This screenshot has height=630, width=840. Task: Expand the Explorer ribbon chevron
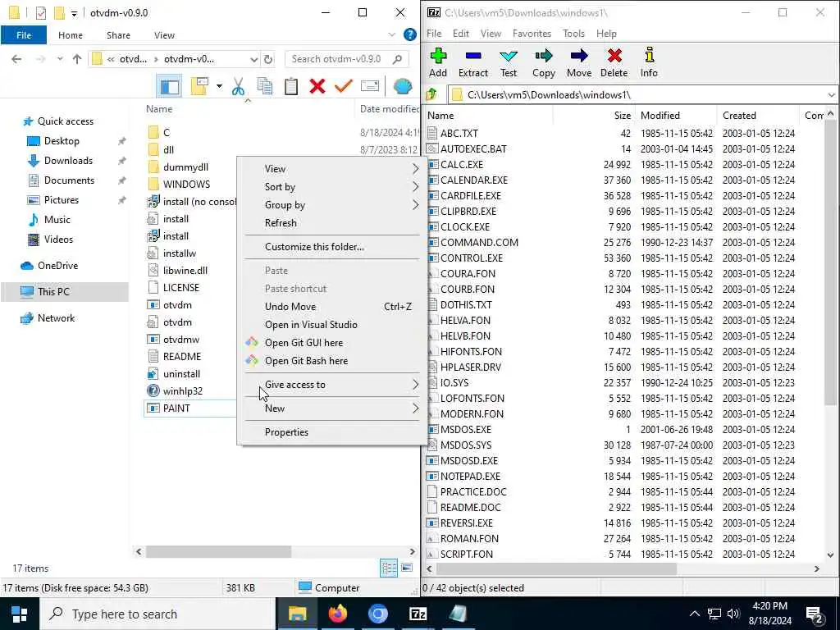click(391, 34)
